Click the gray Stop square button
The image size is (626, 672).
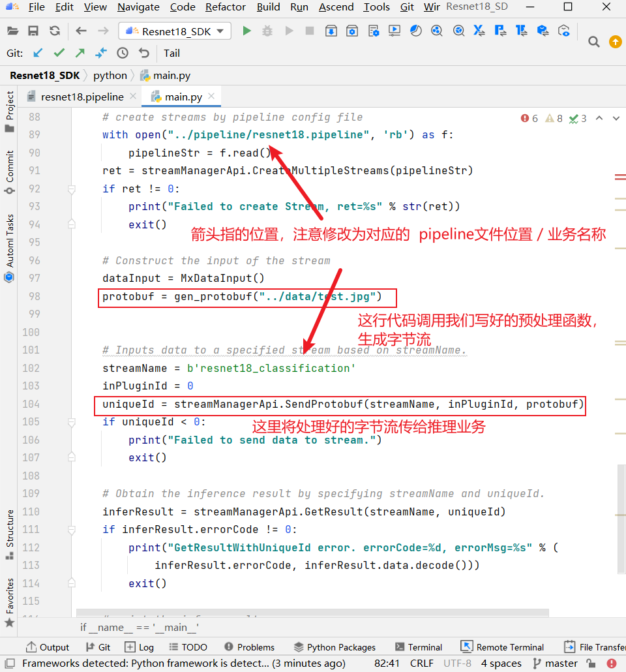(309, 31)
